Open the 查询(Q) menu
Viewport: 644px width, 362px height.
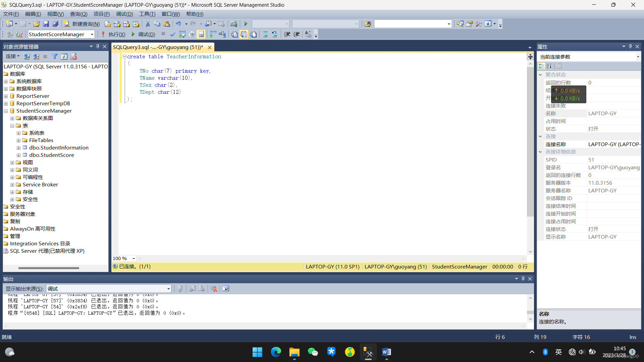pyautogui.click(x=78, y=14)
